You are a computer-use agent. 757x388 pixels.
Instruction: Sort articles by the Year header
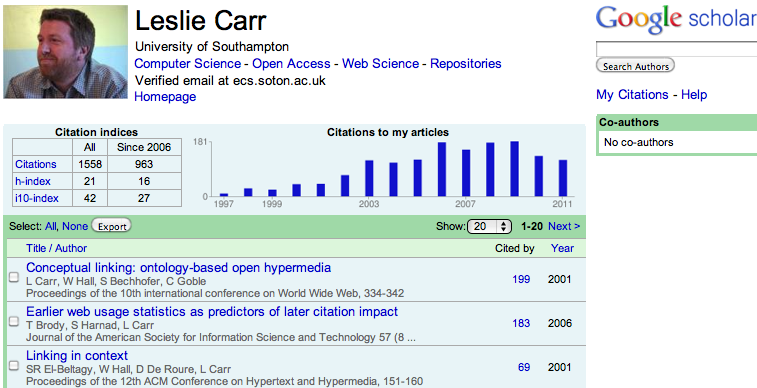[x=562, y=249]
